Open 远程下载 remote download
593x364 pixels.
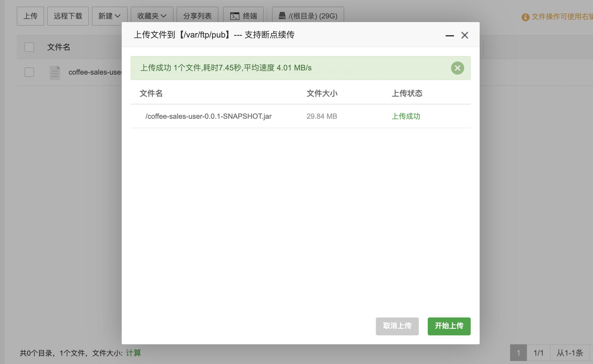(68, 16)
